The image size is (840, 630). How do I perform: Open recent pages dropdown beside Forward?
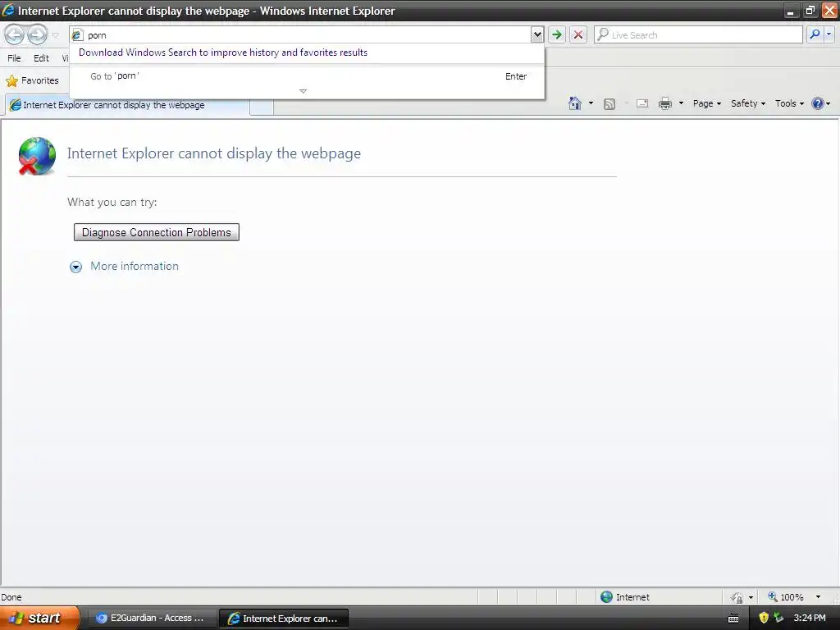[55, 35]
